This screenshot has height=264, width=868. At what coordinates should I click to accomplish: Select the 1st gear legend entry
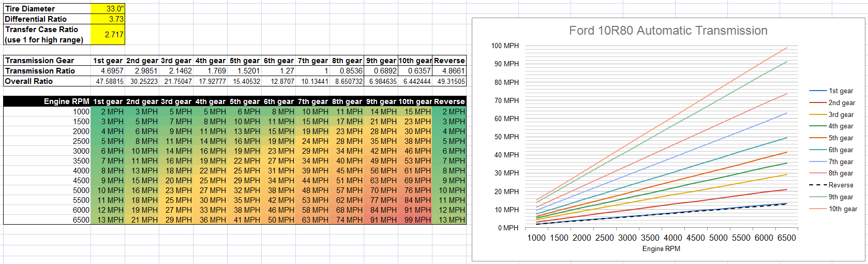(x=832, y=91)
